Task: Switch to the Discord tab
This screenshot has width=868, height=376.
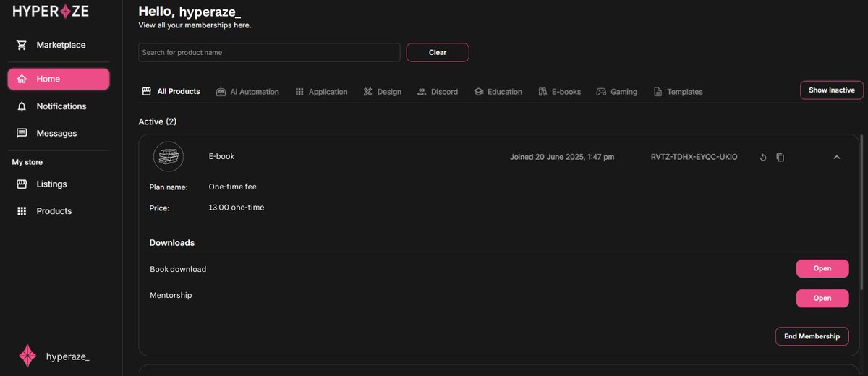Action: [x=438, y=92]
